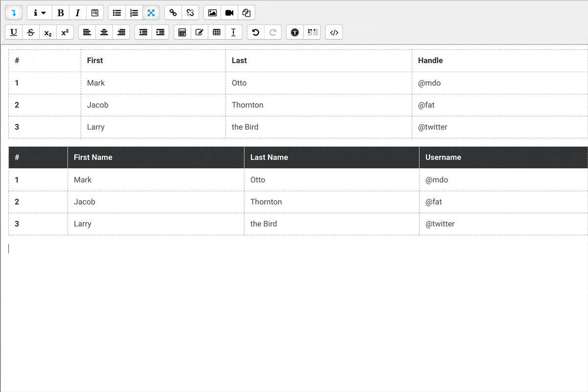Apply superscript formatting

65,32
